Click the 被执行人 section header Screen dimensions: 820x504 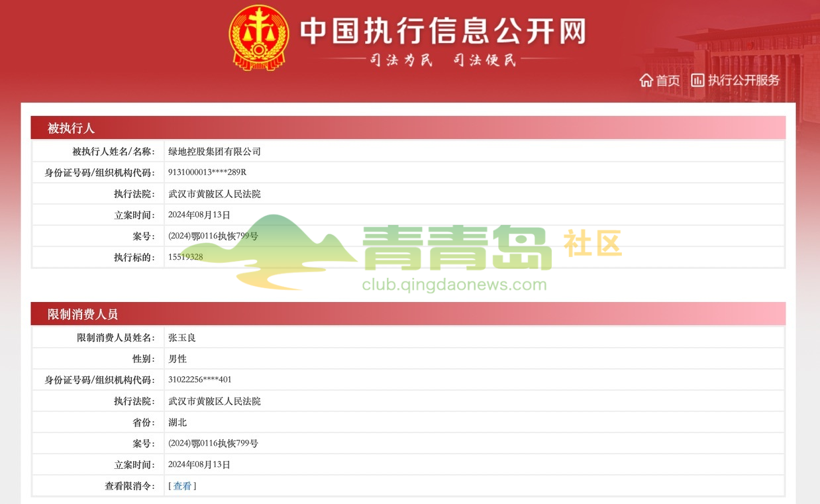[x=408, y=128]
